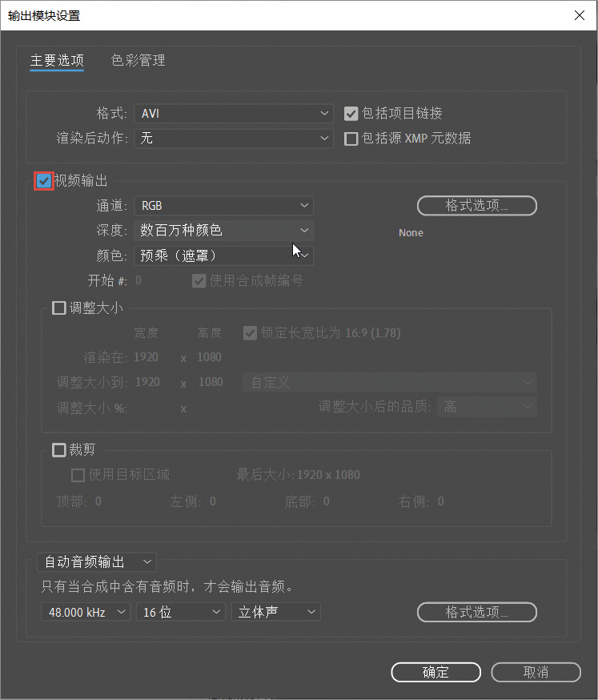Expand the 通道 RGB dropdown
598x700 pixels.
pos(223,205)
